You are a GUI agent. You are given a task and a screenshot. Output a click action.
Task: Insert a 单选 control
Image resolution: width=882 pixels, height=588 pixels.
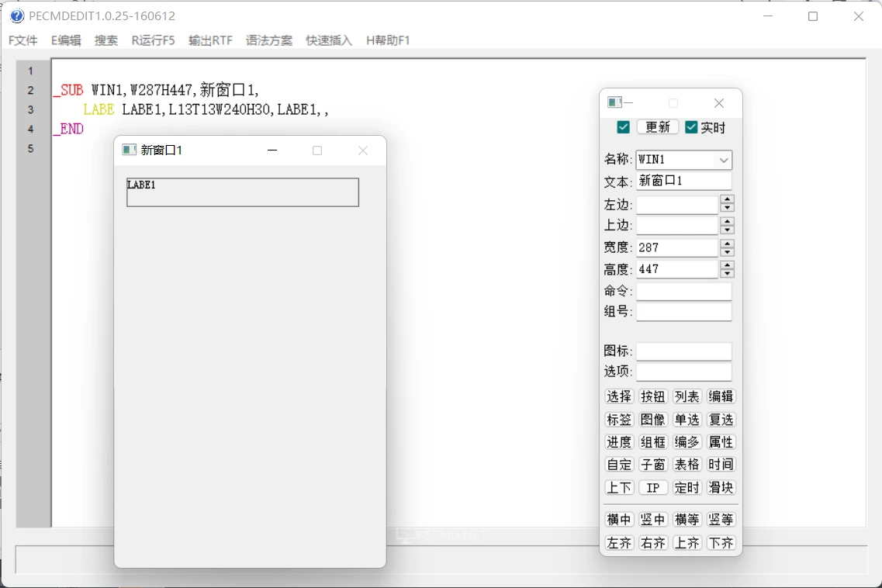pos(687,420)
